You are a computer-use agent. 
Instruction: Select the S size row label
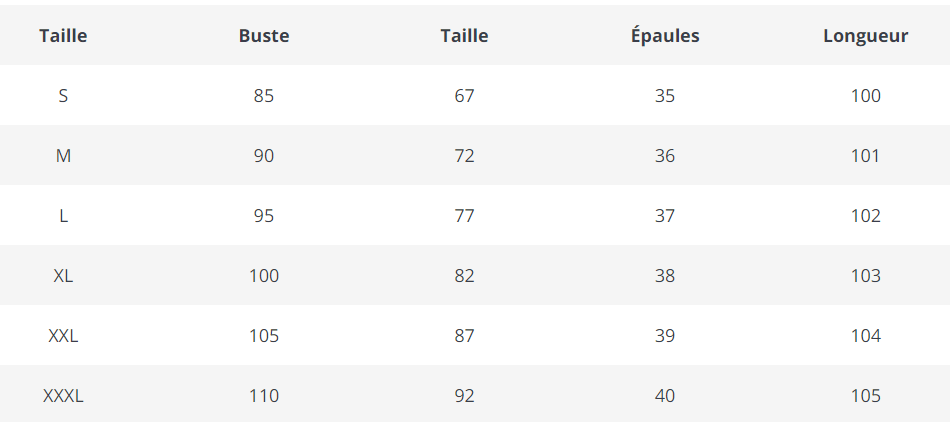click(x=63, y=96)
